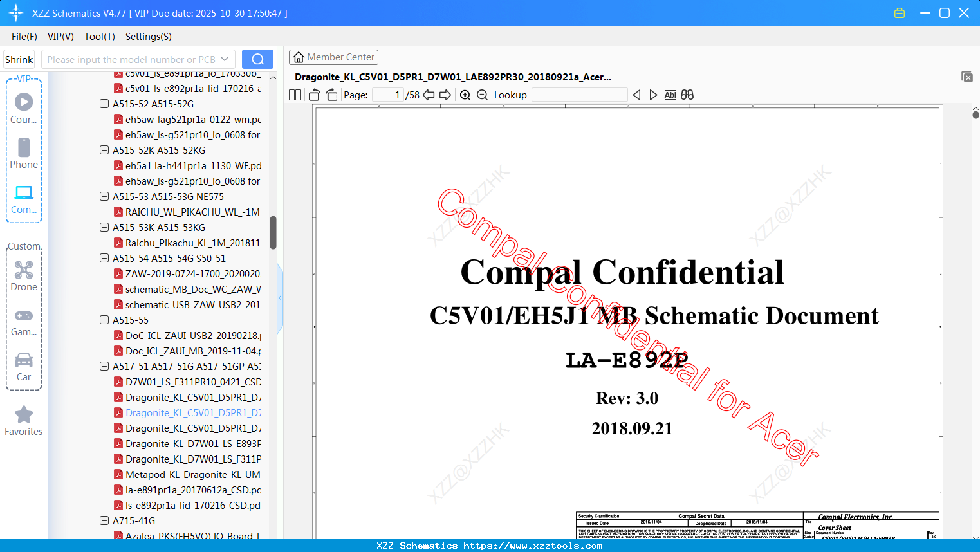Collapse the A515-53 A515-53G NE575 group
The width and height of the screenshot is (980, 552).
104,196
